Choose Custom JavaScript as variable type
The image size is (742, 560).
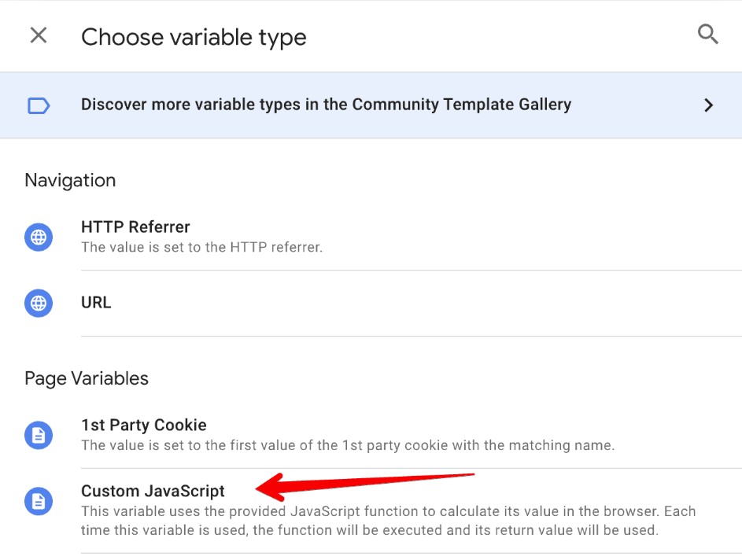click(153, 491)
